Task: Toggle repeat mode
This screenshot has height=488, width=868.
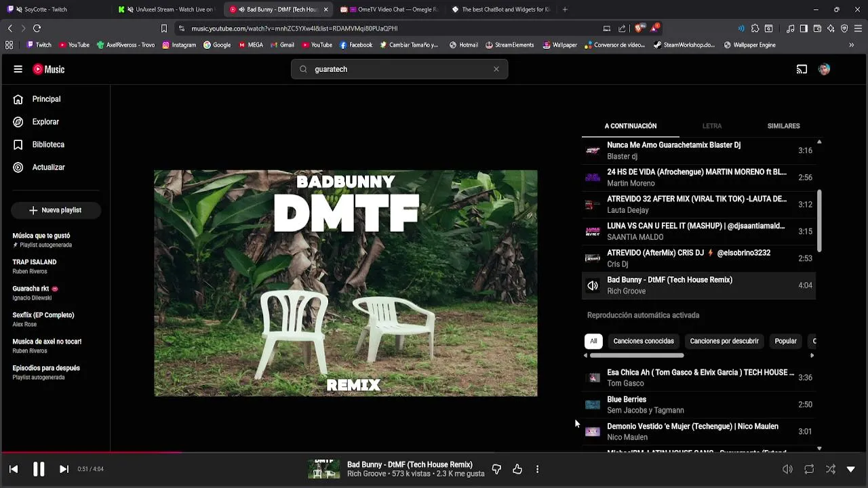Action: 809,469
